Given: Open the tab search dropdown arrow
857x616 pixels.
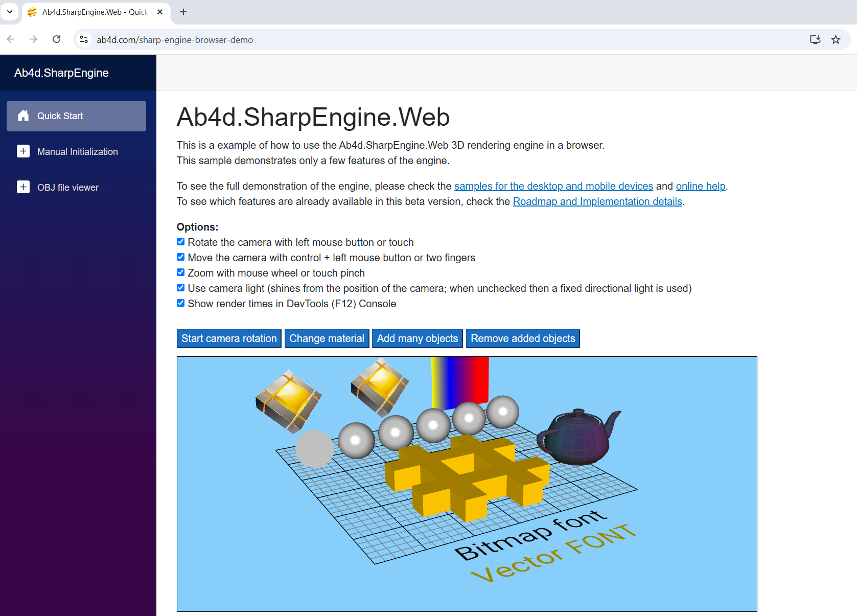Looking at the screenshot, I should tap(9, 12).
